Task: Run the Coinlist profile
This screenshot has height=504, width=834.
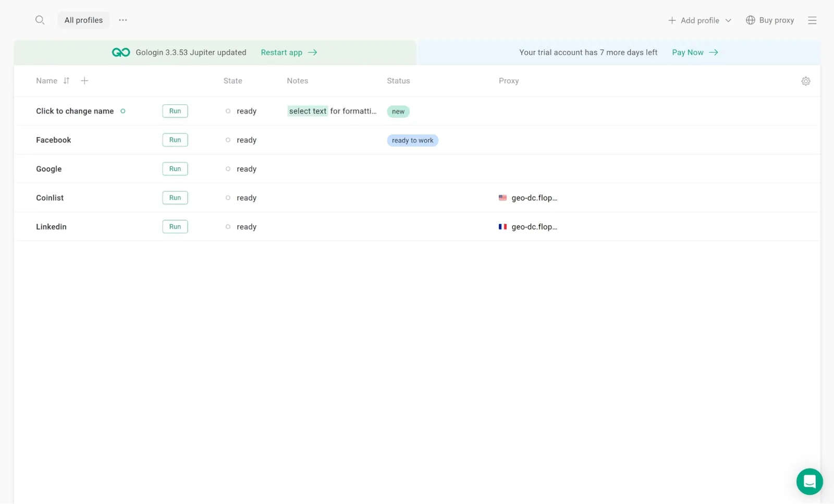Action: [175, 198]
